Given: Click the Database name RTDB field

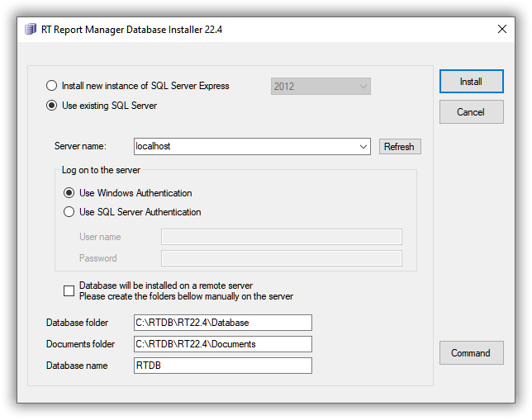Looking at the screenshot, I should (x=223, y=366).
